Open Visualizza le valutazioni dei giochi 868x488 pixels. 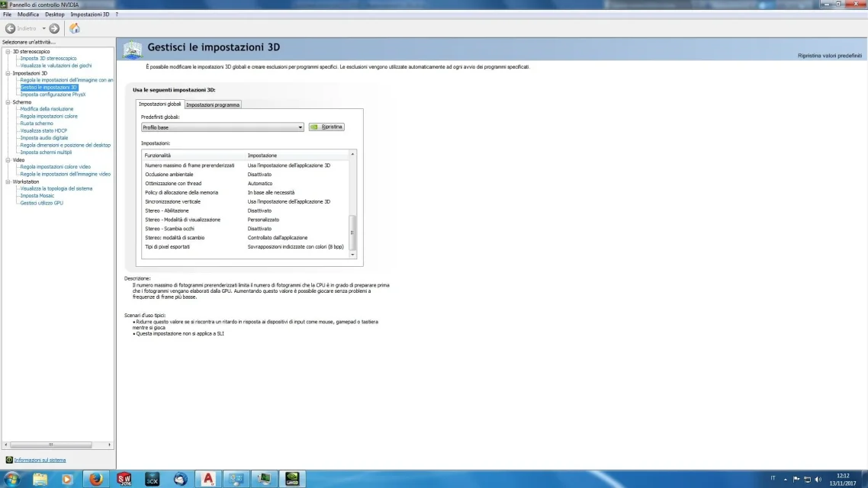point(56,66)
